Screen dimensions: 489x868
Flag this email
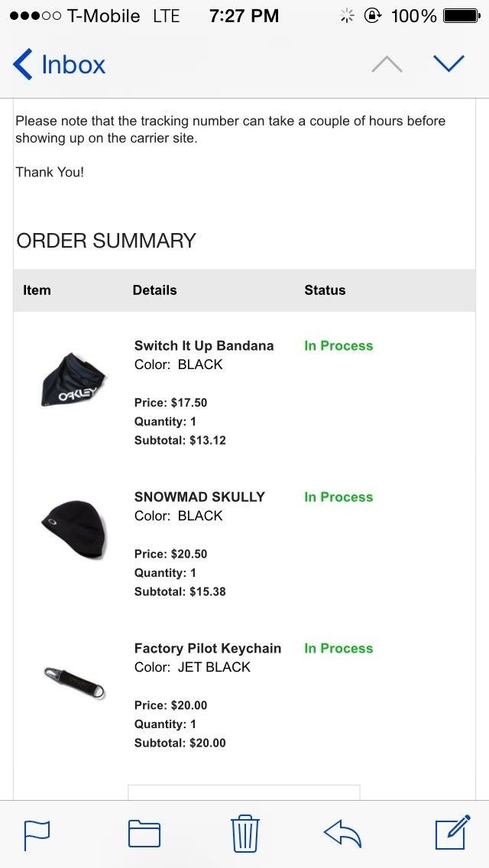tap(37, 834)
